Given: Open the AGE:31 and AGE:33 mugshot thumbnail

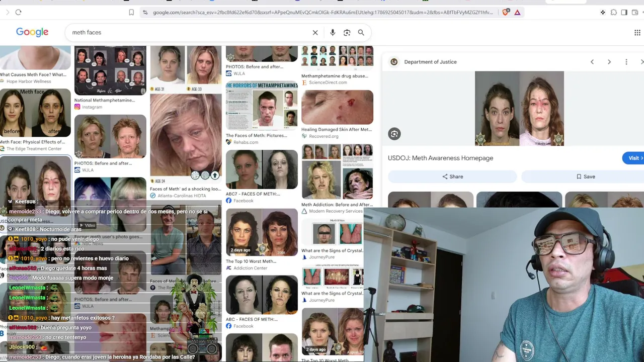Looking at the screenshot, I should click(x=186, y=115).
